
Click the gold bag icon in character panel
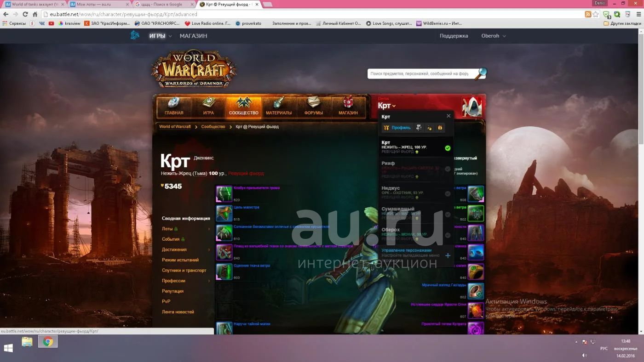[x=429, y=128]
